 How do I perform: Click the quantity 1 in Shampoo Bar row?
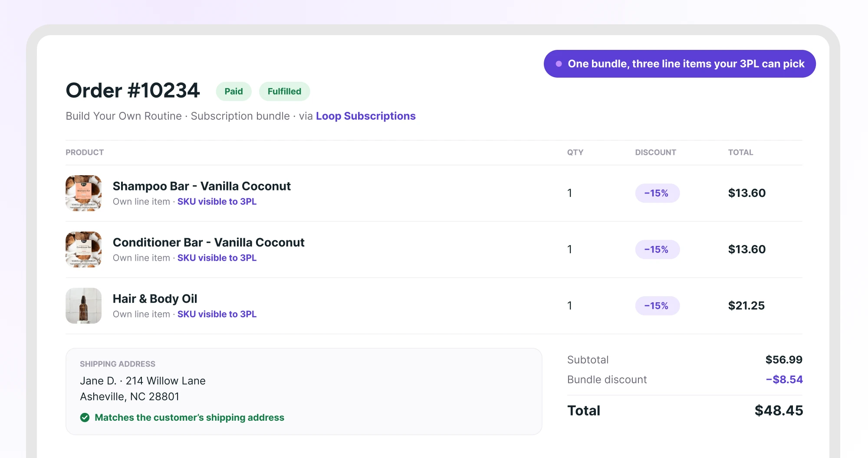pos(570,193)
